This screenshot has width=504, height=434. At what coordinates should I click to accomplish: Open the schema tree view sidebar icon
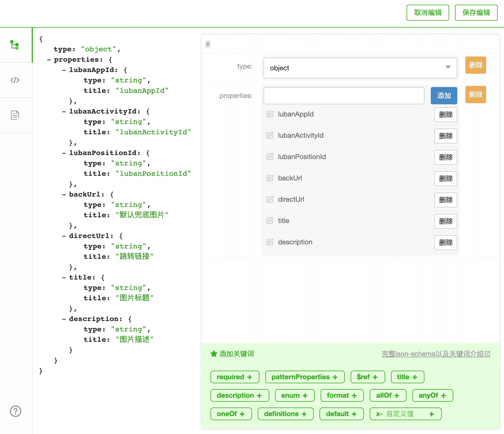pos(15,45)
